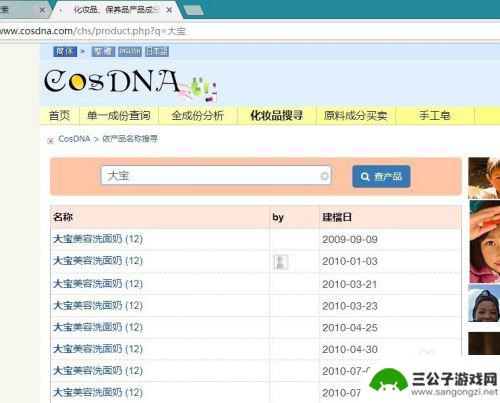This screenshot has width=500, height=403.
Task: Switch language to Traditional Chinese 繁體
Action: tap(103, 51)
